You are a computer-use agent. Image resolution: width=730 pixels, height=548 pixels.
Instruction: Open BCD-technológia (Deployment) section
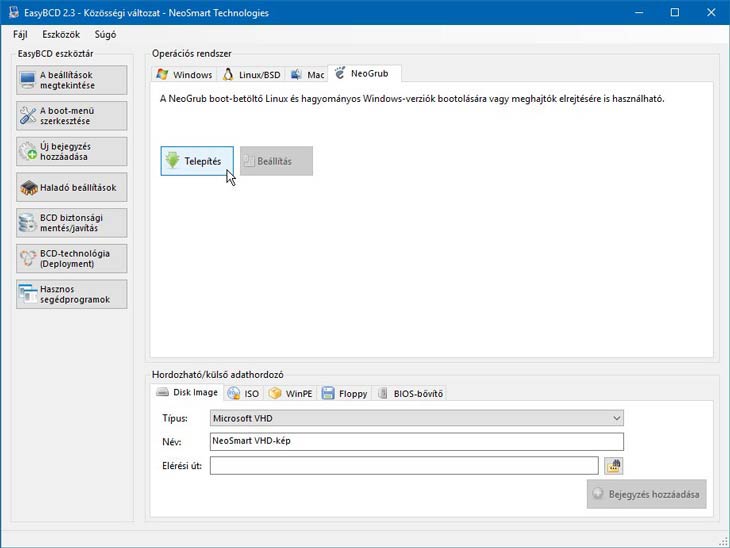(72, 258)
